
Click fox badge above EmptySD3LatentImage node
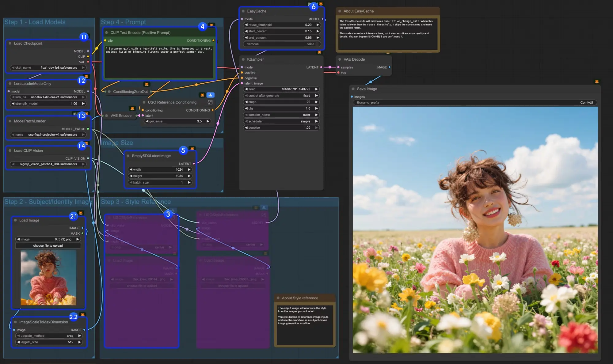192,149
